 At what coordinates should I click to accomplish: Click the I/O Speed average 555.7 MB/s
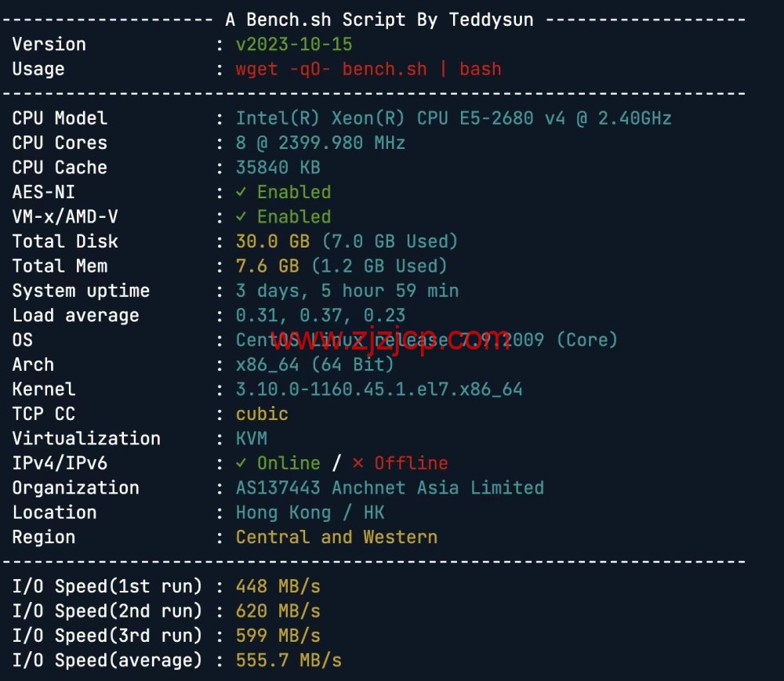[x=289, y=660]
